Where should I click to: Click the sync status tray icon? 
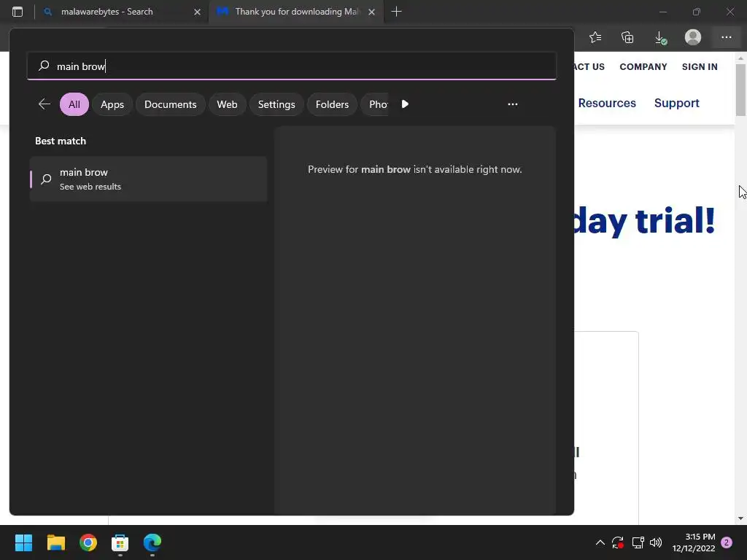pyautogui.click(x=618, y=542)
